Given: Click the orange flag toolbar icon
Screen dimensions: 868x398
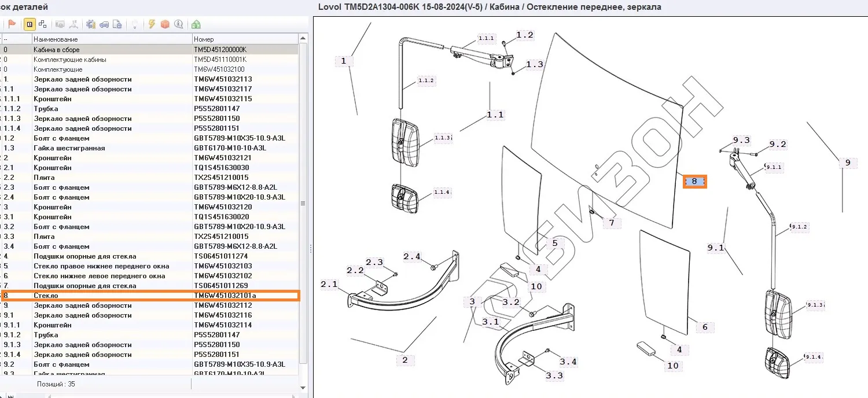Looking at the screenshot, I should point(12,24).
